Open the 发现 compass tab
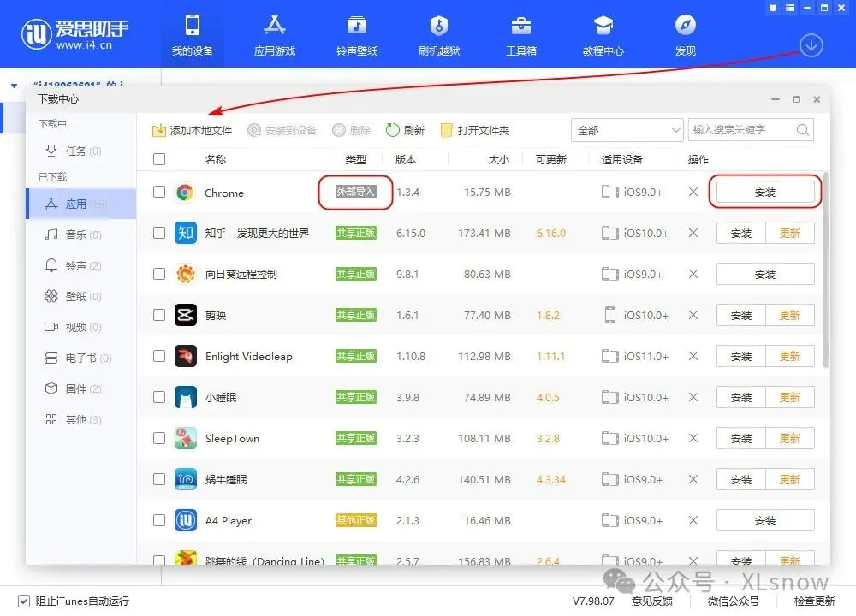 click(x=686, y=35)
